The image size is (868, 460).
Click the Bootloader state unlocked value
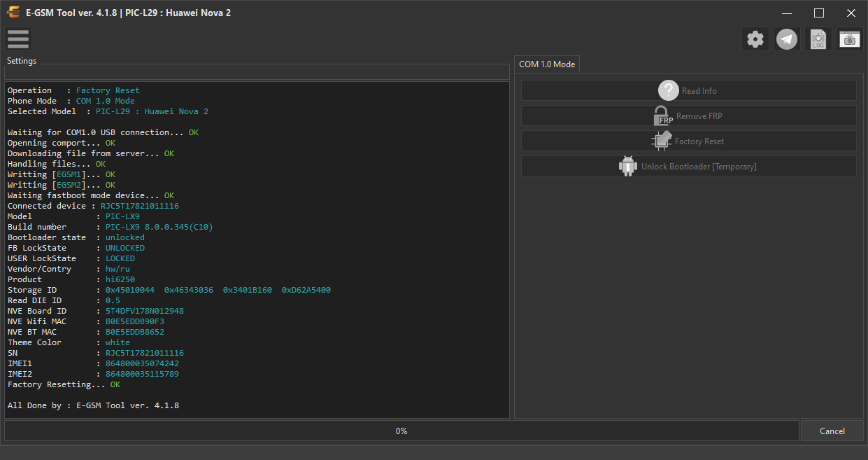coord(125,237)
